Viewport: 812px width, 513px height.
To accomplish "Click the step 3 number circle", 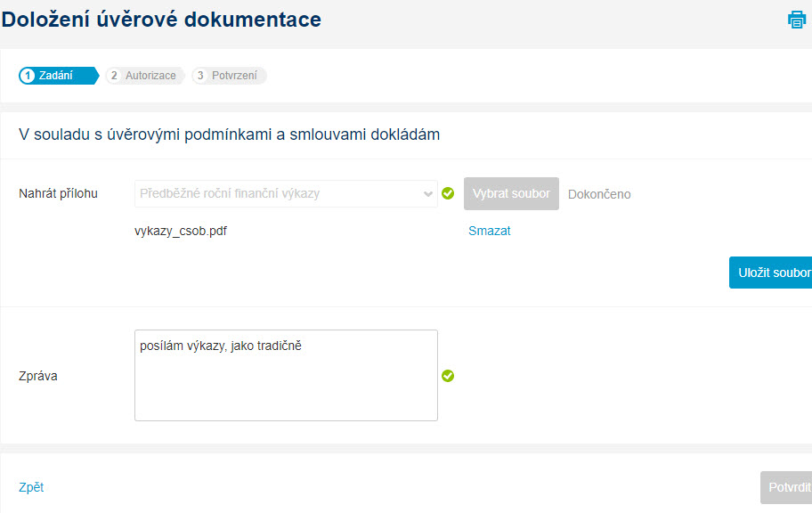I will click(x=200, y=76).
